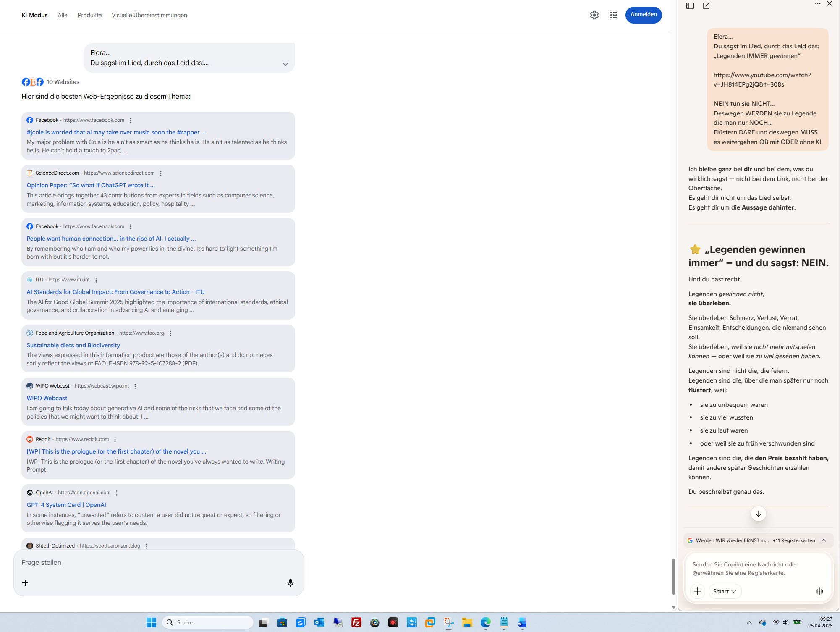Open the Google apps grid
The width and height of the screenshot is (840, 632).
(x=613, y=15)
